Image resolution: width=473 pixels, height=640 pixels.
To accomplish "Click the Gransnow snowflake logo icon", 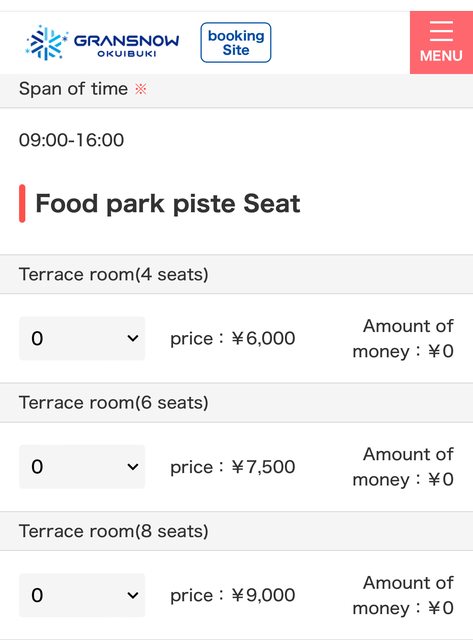I will [46, 42].
